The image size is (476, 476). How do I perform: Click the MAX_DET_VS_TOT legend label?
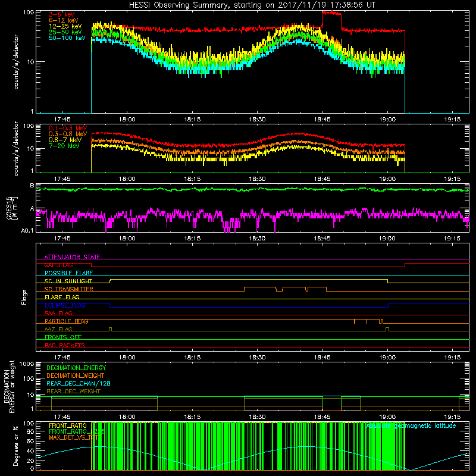click(x=73, y=437)
